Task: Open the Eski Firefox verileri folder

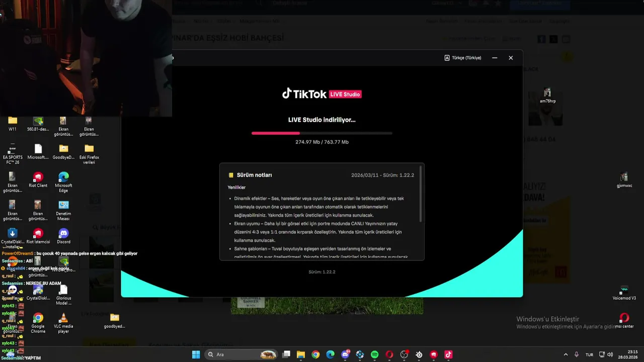Action: point(89,154)
